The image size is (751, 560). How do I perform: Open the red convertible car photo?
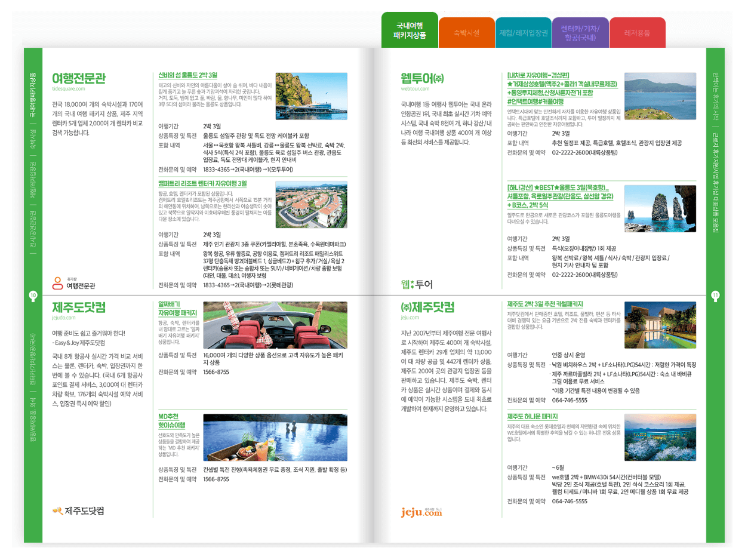click(275, 325)
